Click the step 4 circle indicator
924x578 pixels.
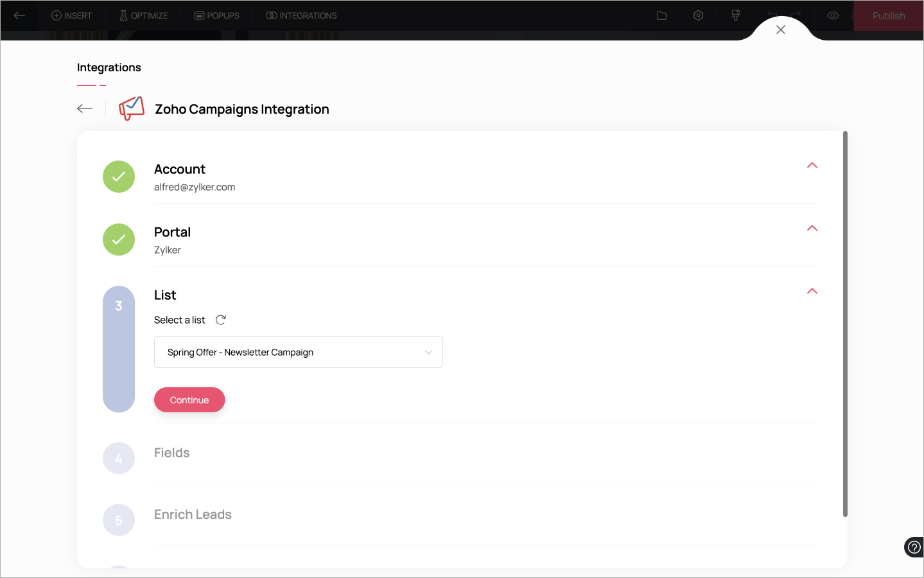(119, 459)
